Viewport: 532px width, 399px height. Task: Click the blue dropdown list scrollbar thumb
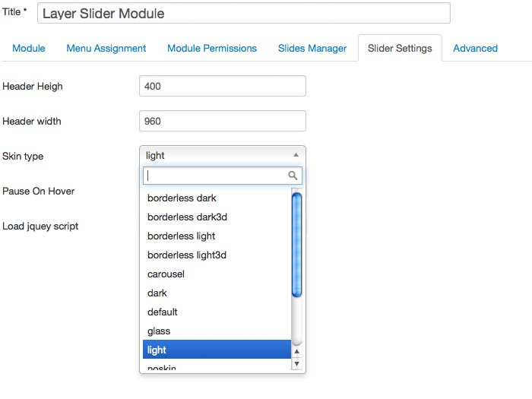[297, 243]
